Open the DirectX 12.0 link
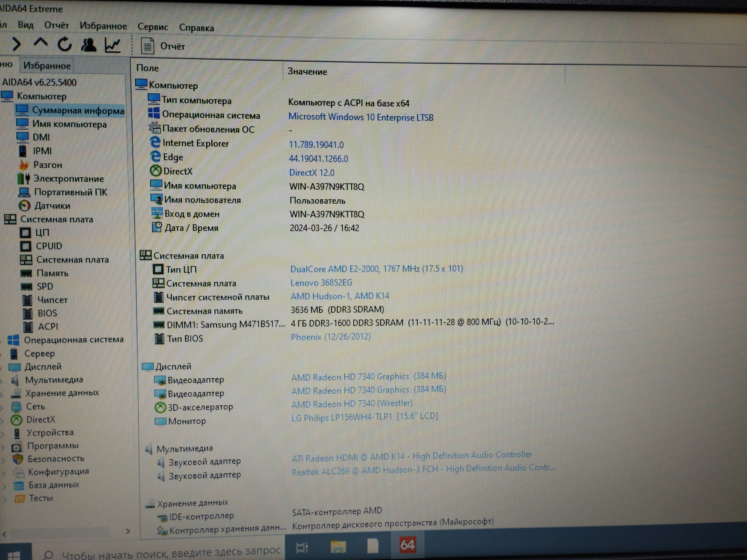The width and height of the screenshot is (747, 560). [312, 172]
